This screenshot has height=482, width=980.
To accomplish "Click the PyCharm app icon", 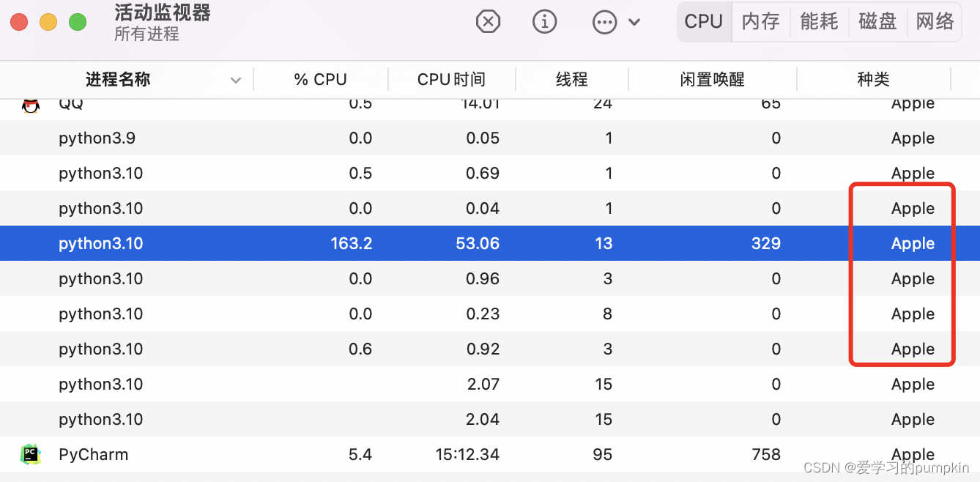I will (x=31, y=454).
